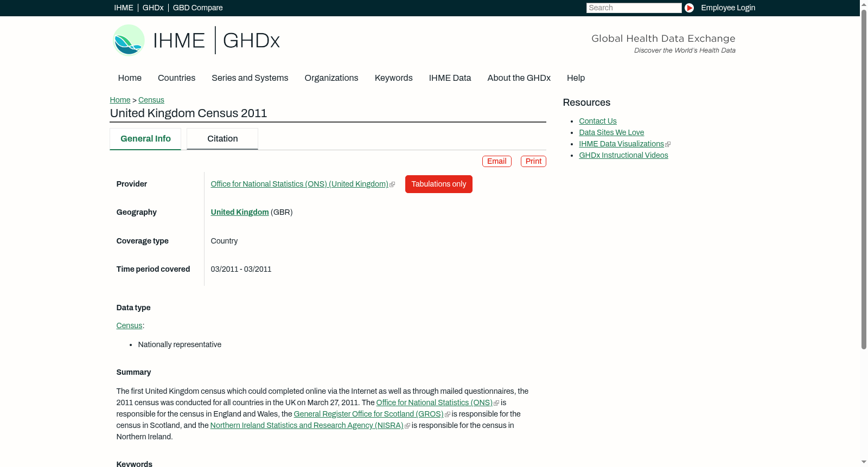
Task: Click the Email button
Action: tap(497, 161)
